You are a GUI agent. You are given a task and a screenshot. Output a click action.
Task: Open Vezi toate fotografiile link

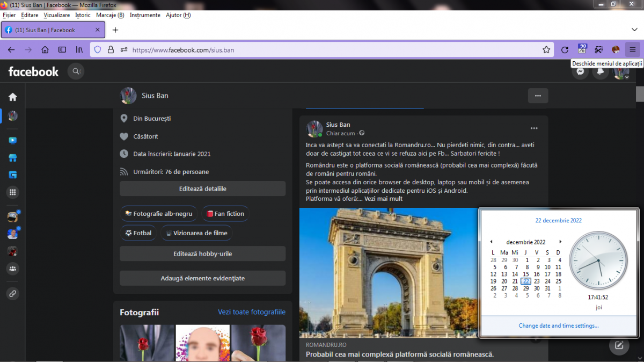coord(251,312)
